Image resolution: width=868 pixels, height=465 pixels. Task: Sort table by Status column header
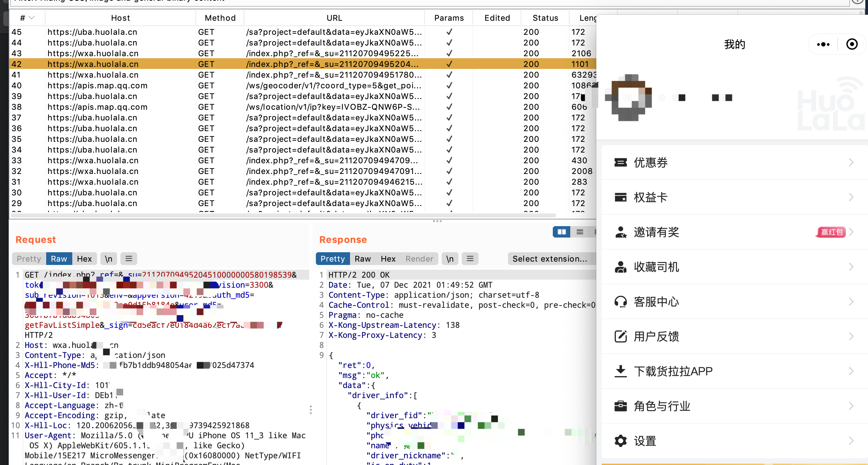[x=545, y=18]
